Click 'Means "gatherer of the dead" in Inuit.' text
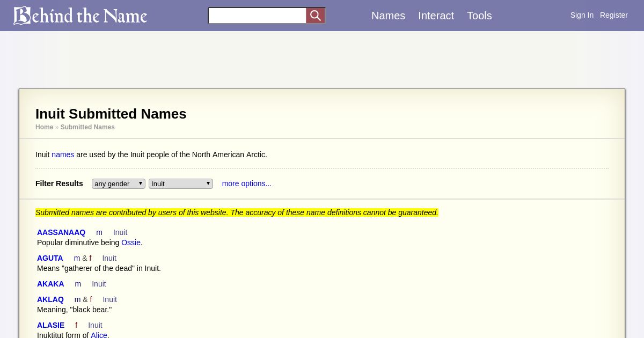The image size is (644, 338). (x=99, y=268)
